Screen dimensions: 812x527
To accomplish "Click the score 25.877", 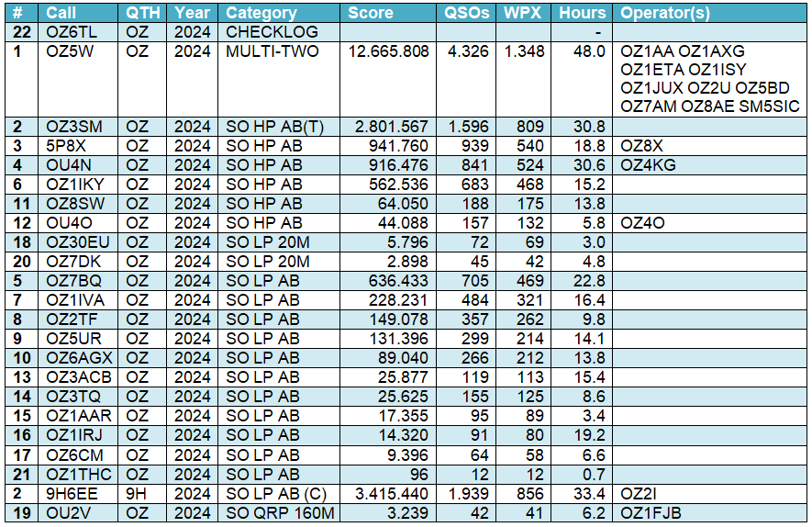I will 403,377.
